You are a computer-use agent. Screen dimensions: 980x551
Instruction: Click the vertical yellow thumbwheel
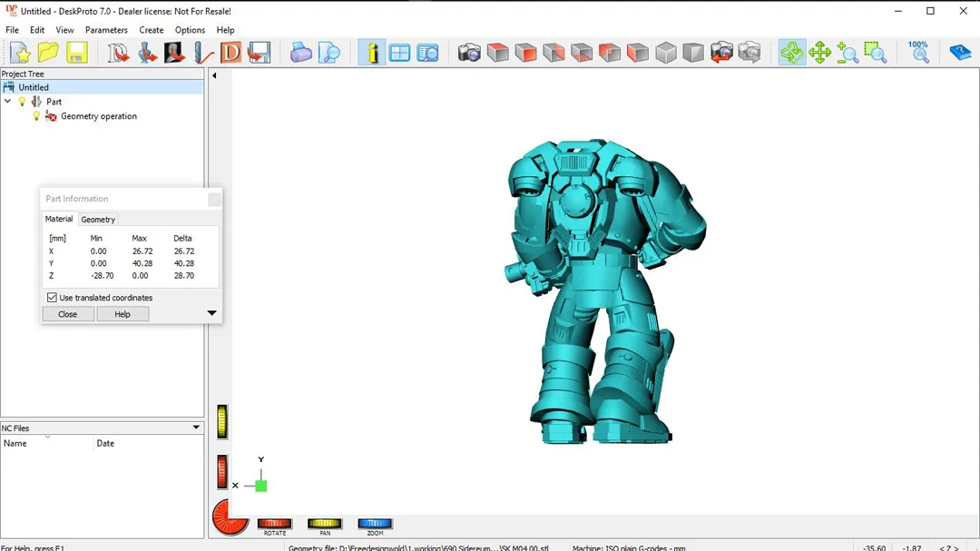222,421
